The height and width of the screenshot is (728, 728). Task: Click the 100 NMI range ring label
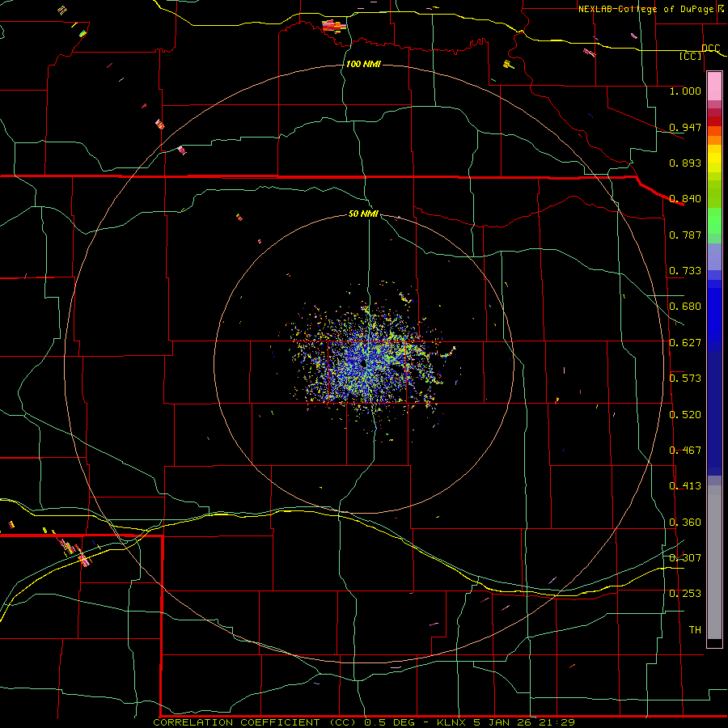[x=363, y=64]
